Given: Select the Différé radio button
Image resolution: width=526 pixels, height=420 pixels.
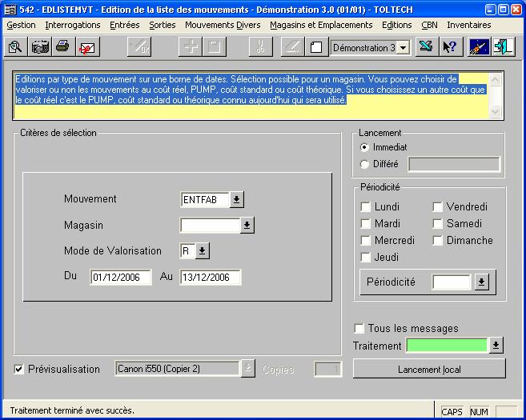Looking at the screenshot, I should (x=365, y=164).
